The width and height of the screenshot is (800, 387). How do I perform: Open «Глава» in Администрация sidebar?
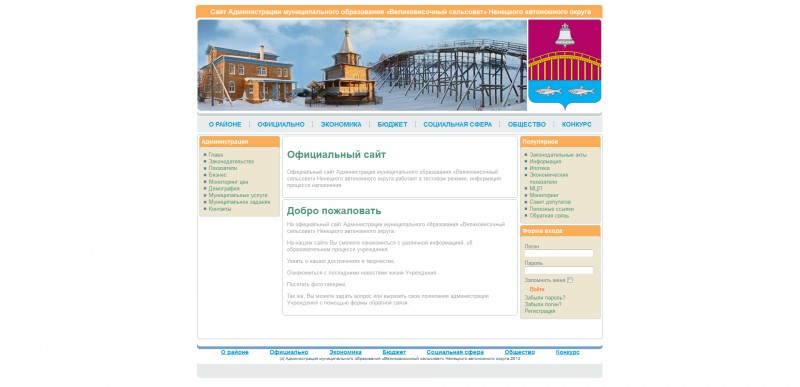(215, 154)
